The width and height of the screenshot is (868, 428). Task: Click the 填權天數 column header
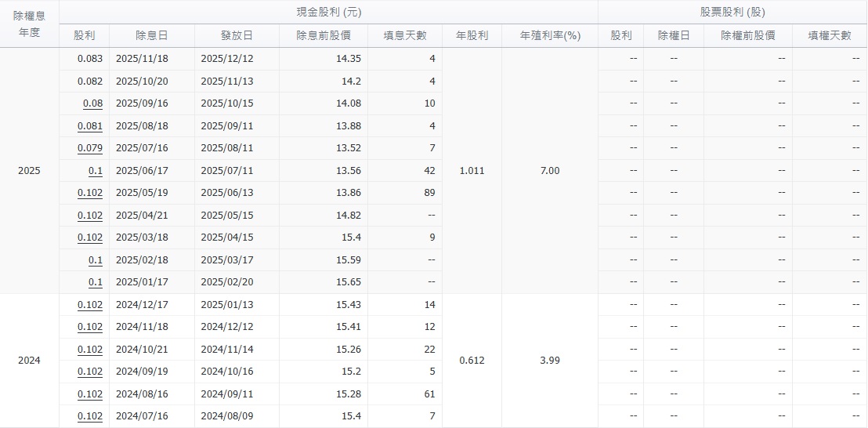tap(830, 36)
